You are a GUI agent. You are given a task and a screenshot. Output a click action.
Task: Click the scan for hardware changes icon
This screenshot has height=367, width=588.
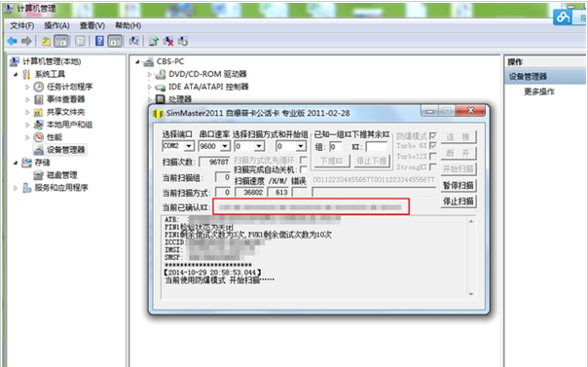point(133,41)
